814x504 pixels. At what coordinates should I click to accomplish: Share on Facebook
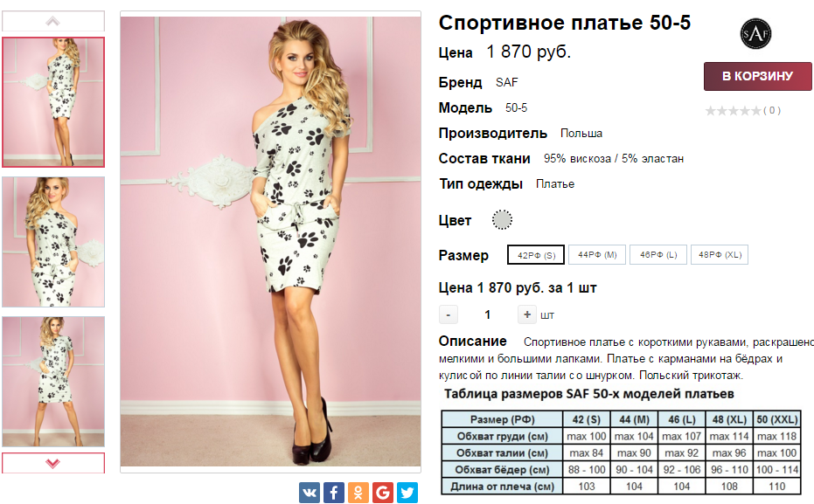click(334, 492)
